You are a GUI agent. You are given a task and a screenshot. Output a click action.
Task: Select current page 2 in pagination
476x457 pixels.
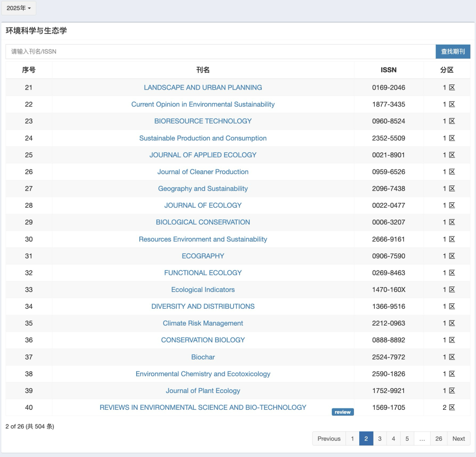(366, 439)
